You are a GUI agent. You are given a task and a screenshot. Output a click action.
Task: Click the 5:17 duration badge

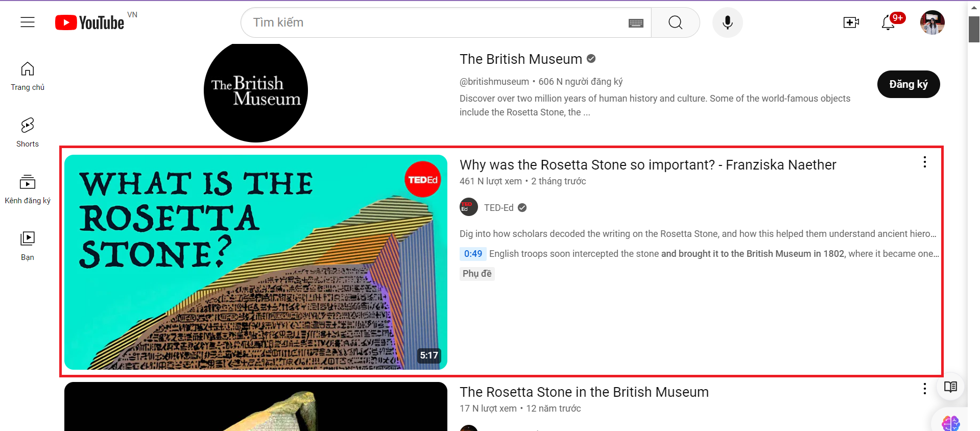click(429, 355)
